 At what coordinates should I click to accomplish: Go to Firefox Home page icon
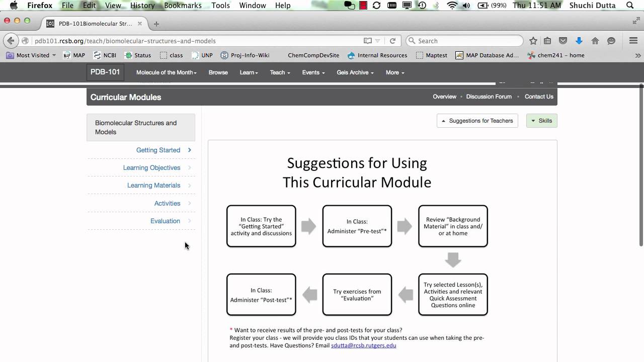click(595, 41)
